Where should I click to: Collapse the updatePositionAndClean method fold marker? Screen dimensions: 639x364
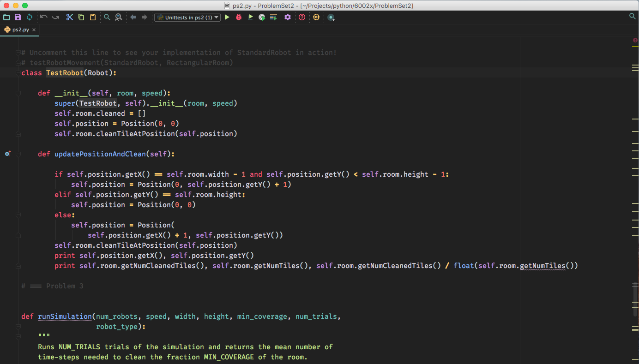[18, 154]
